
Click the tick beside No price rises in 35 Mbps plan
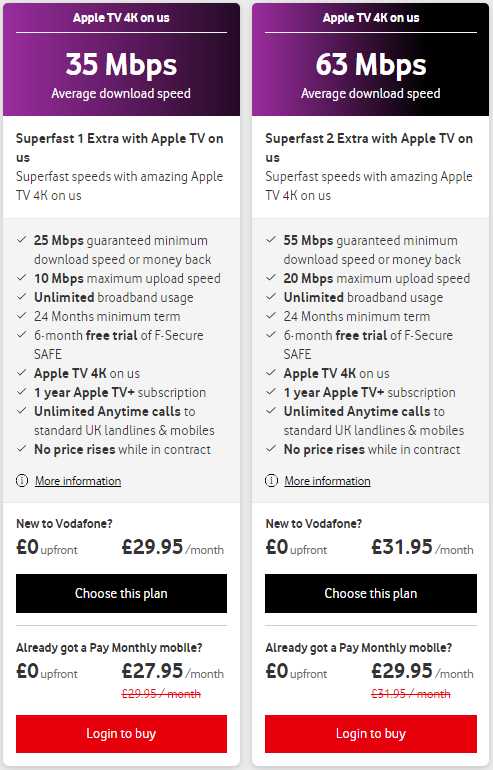tap(22, 449)
